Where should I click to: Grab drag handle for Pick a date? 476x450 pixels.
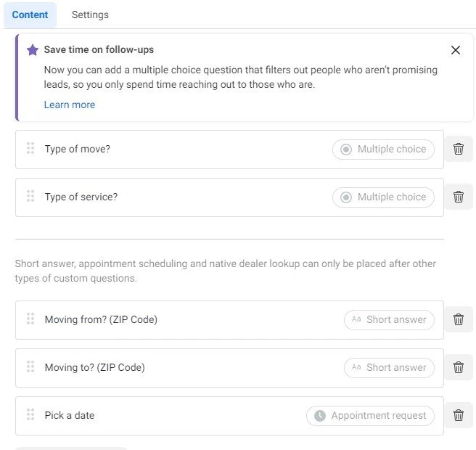(30, 414)
